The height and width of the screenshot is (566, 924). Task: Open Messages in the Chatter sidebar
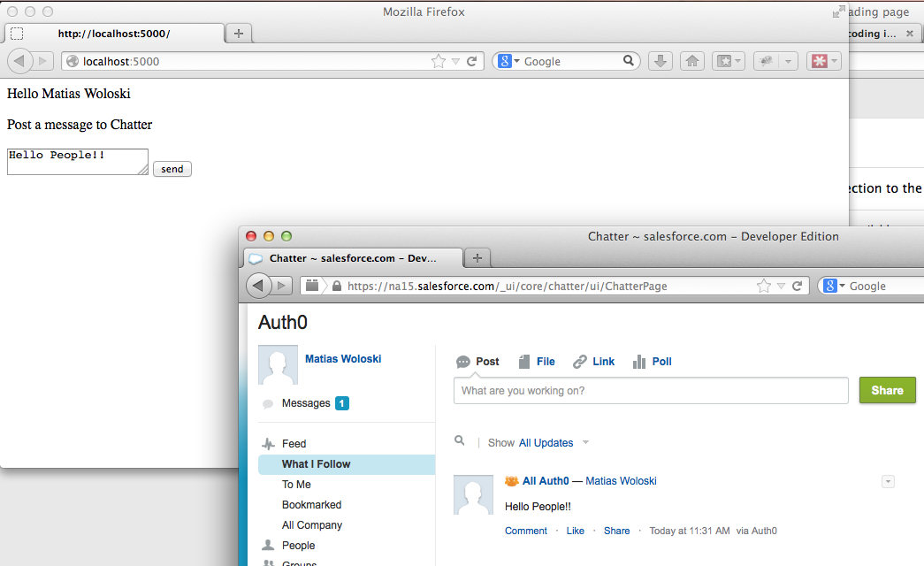point(306,403)
